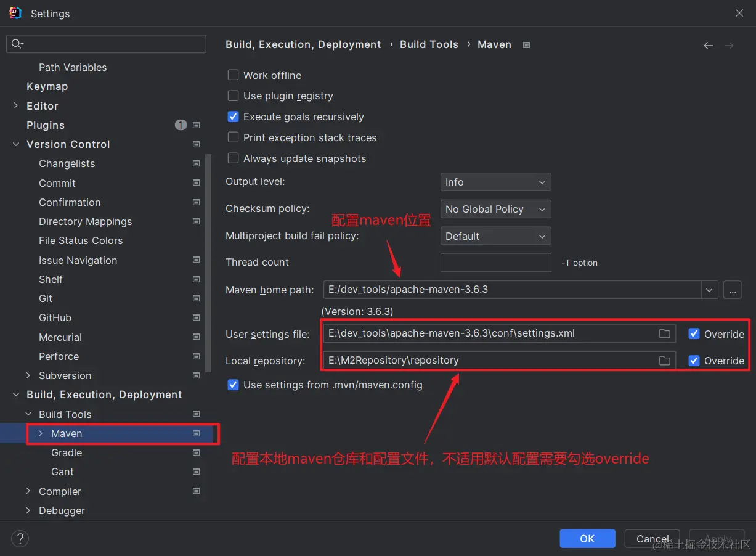Click the Thread count input field
The width and height of the screenshot is (756, 556).
pyautogui.click(x=495, y=263)
